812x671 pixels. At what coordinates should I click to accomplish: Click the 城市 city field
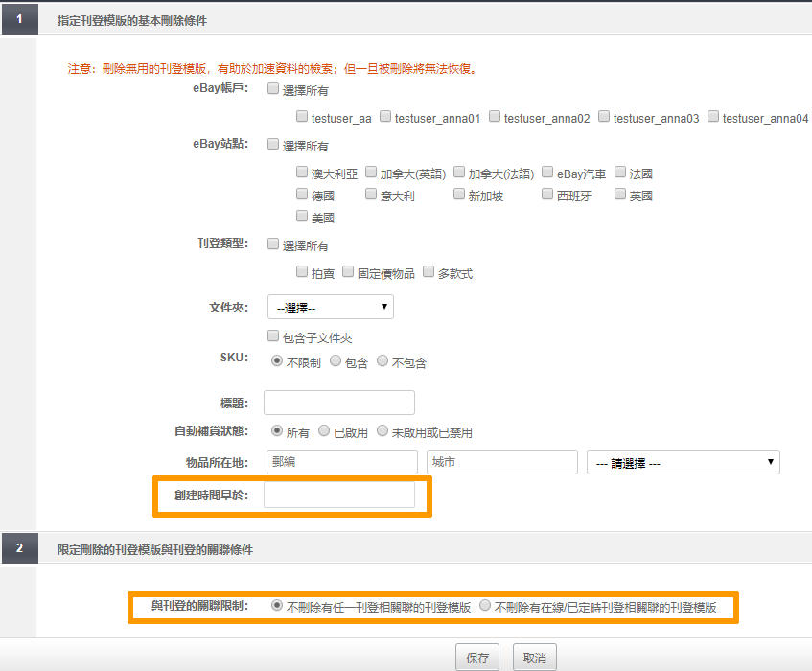(502, 462)
